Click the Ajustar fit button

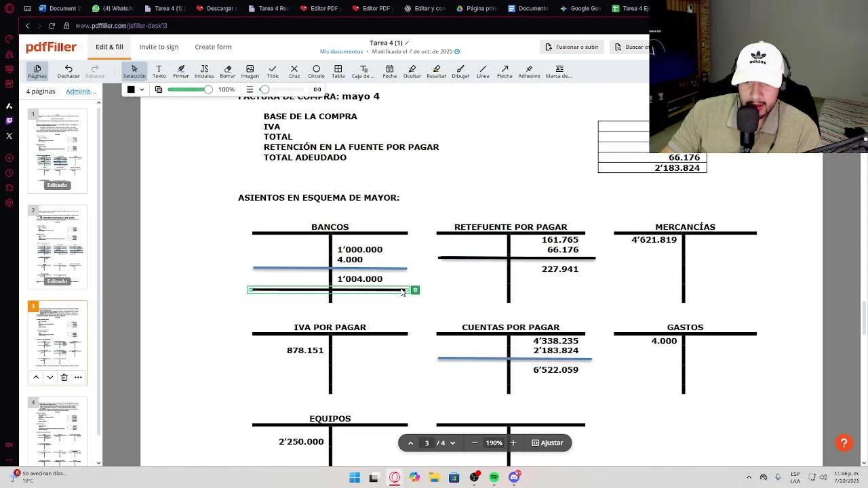pyautogui.click(x=547, y=443)
